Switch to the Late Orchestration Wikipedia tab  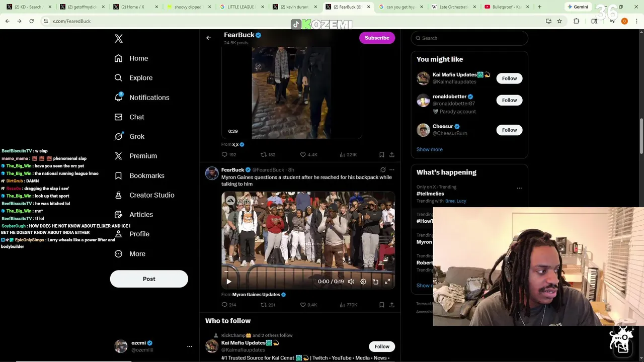coord(453,7)
